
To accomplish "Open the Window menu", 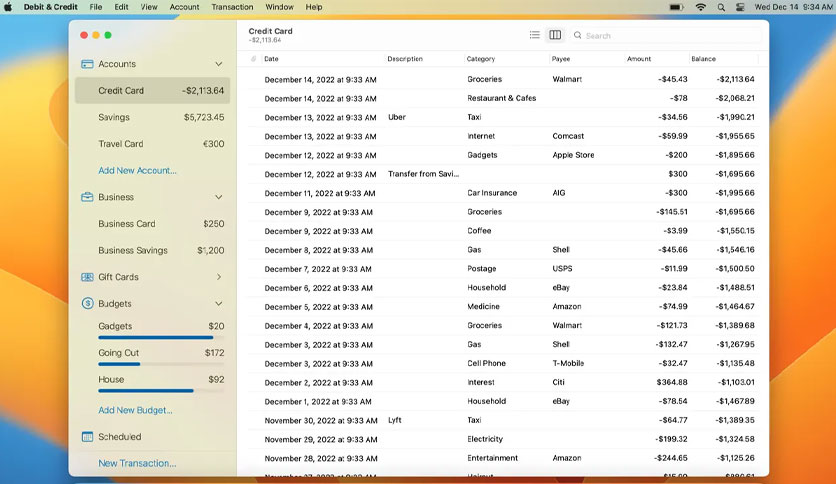I will (x=279, y=7).
